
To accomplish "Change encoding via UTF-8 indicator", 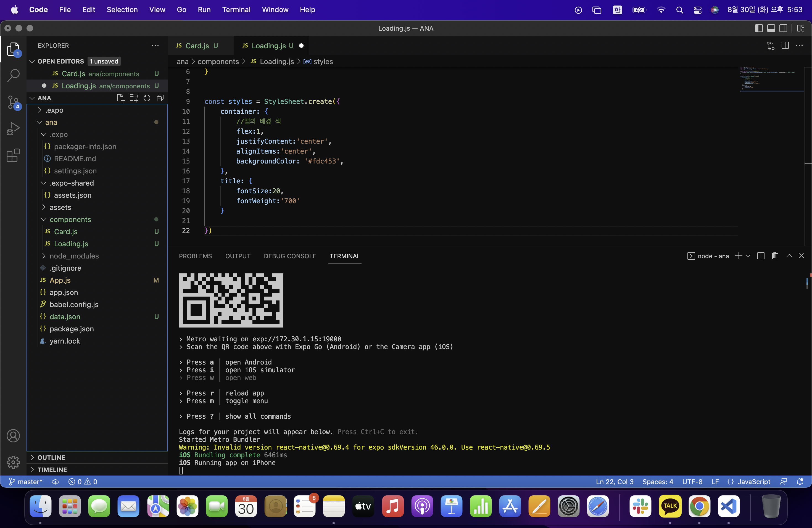I will pyautogui.click(x=692, y=482).
